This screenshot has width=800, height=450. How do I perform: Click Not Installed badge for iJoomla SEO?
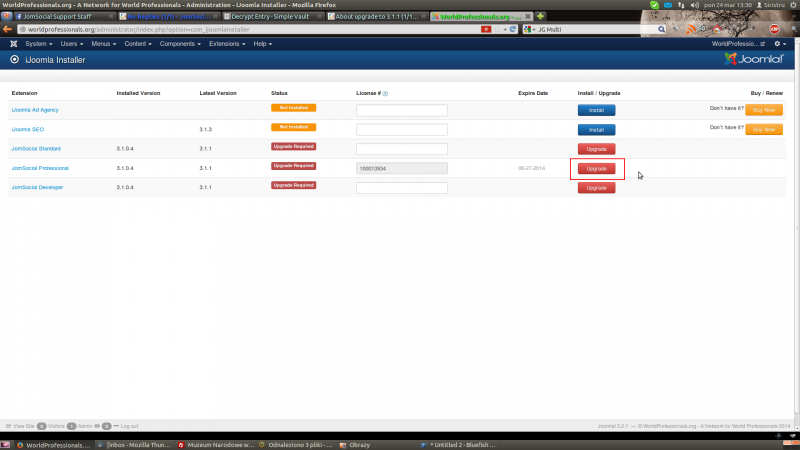(x=293, y=127)
